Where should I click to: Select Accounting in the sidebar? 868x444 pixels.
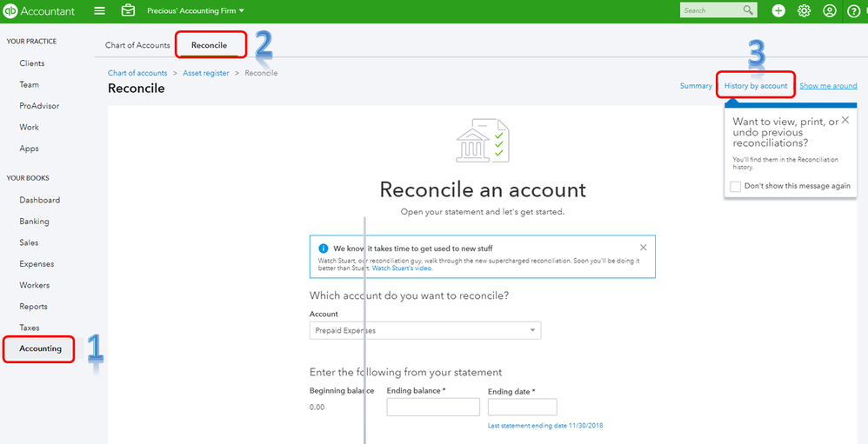(40, 349)
